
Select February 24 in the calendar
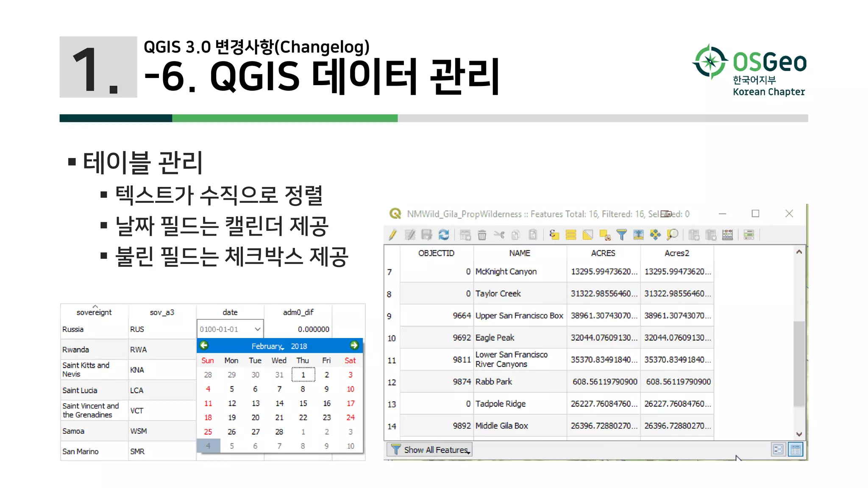pyautogui.click(x=351, y=417)
